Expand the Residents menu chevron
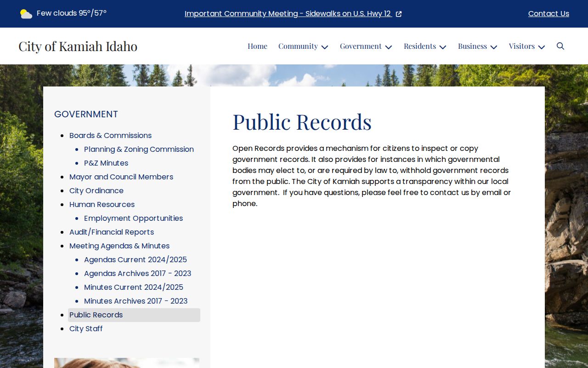 443,47
